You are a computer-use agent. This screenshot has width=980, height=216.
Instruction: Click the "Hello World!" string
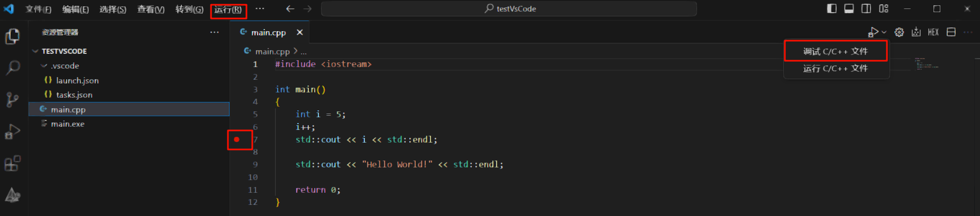[397, 164]
